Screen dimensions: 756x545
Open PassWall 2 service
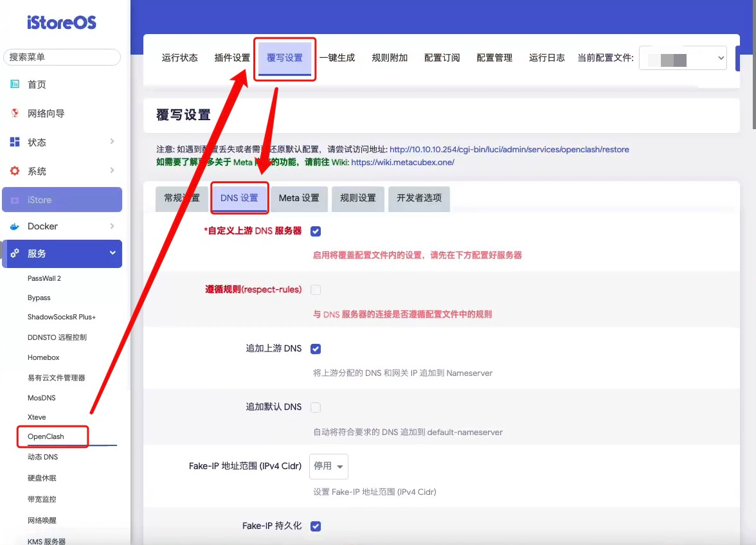click(x=44, y=278)
